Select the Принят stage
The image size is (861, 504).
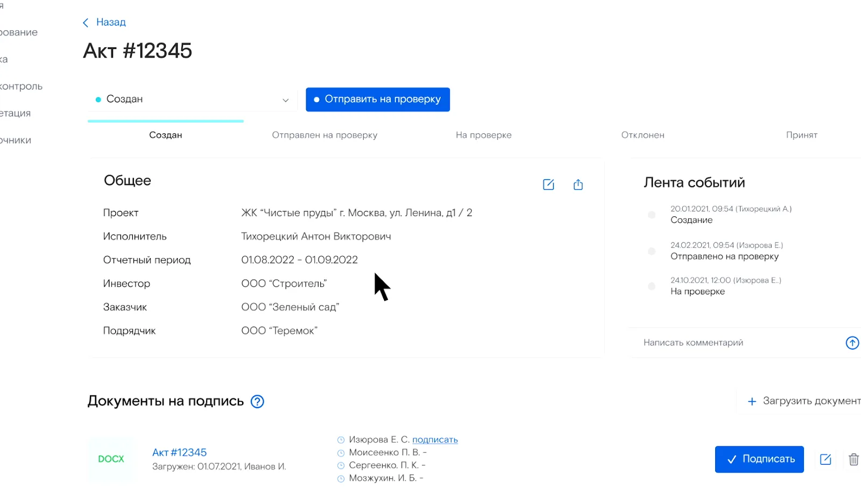click(x=801, y=135)
